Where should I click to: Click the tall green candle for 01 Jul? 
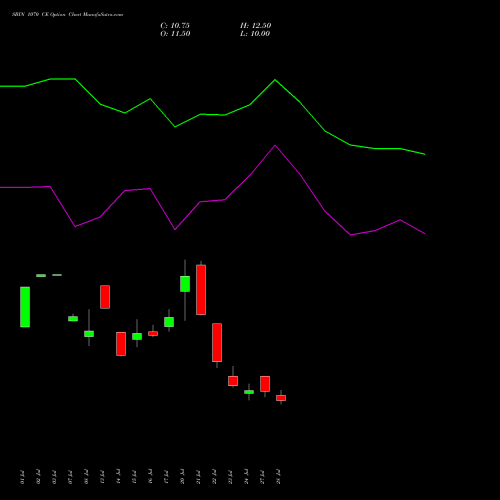tap(25, 307)
